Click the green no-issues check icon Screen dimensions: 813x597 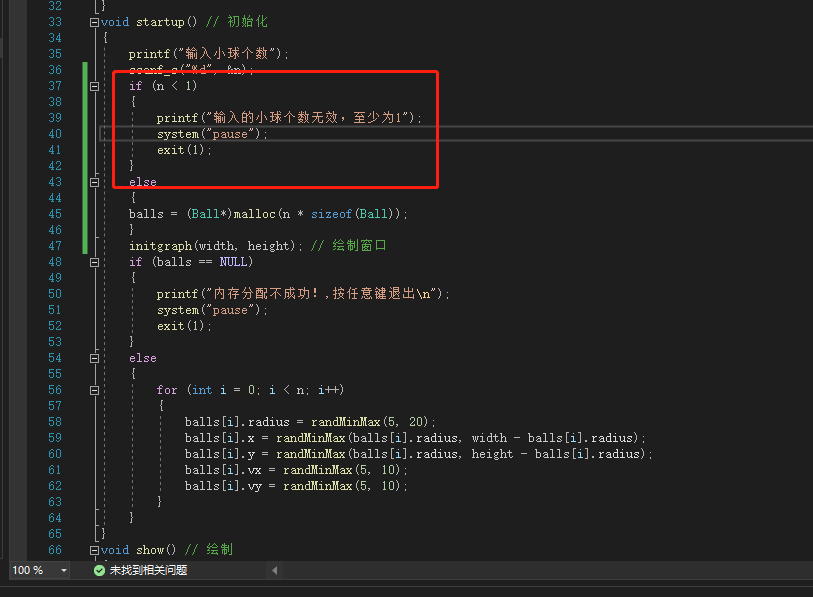[x=99, y=571]
